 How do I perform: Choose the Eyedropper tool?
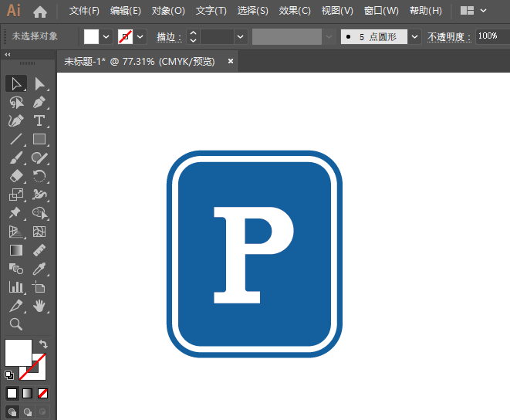click(x=39, y=269)
